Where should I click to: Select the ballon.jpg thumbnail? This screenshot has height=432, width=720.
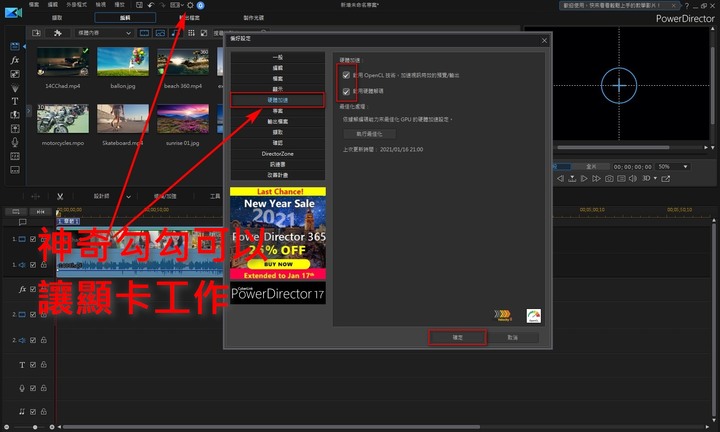(123, 62)
